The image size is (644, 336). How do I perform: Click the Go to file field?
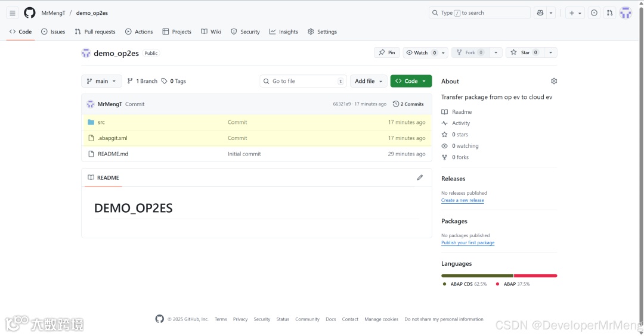(x=303, y=81)
